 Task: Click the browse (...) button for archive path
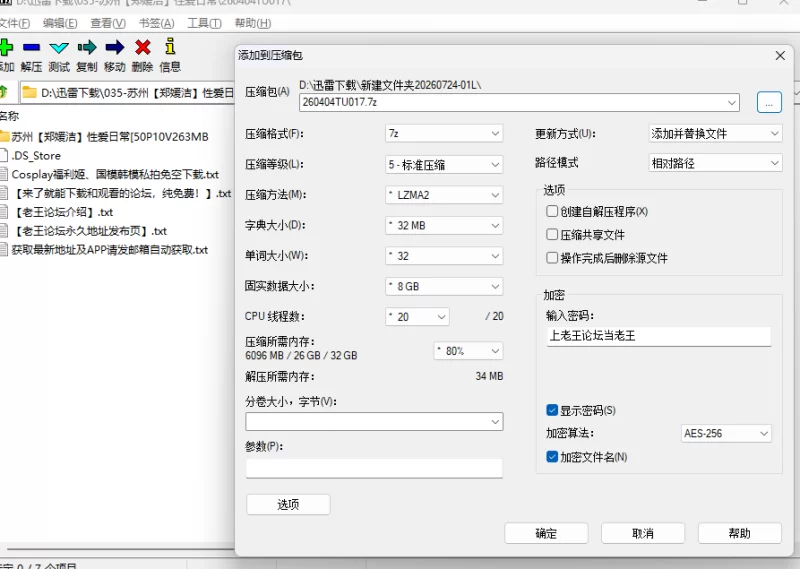coord(769,103)
